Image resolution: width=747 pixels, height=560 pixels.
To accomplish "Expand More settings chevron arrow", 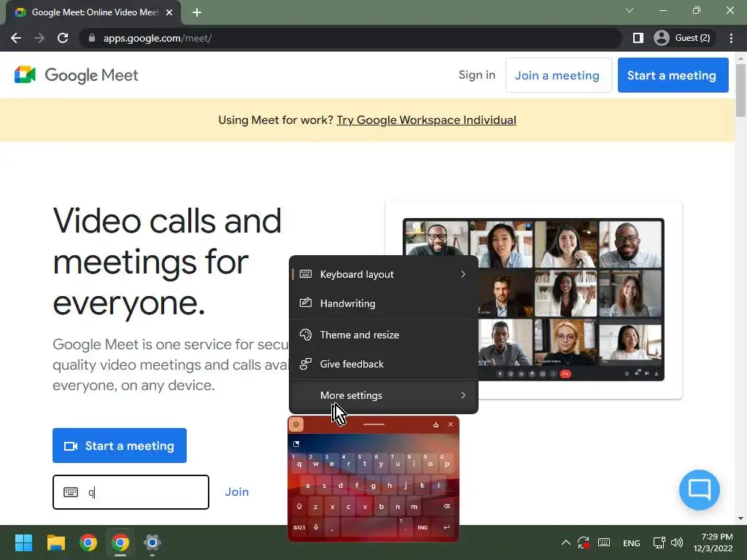I will (x=463, y=395).
